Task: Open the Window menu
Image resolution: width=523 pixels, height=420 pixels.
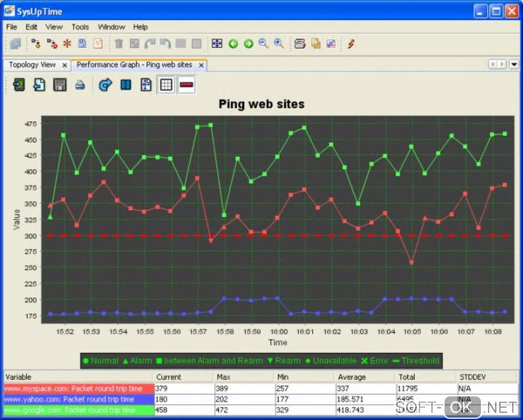Action: point(111,27)
